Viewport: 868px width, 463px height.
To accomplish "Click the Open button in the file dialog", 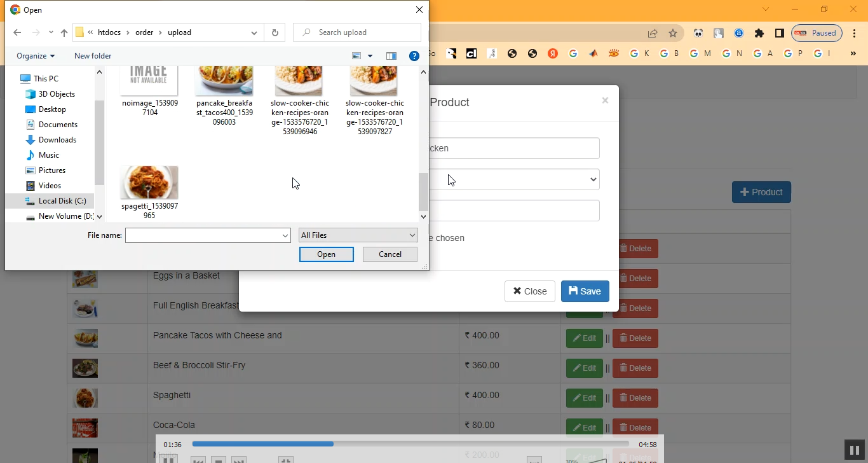I will click(x=327, y=254).
